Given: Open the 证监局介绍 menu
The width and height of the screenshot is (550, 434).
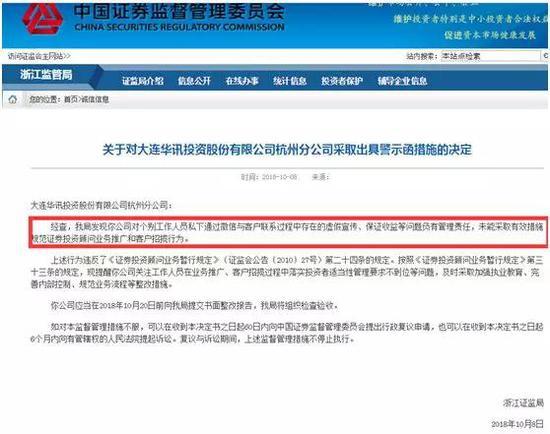Looking at the screenshot, I should click(x=143, y=81).
